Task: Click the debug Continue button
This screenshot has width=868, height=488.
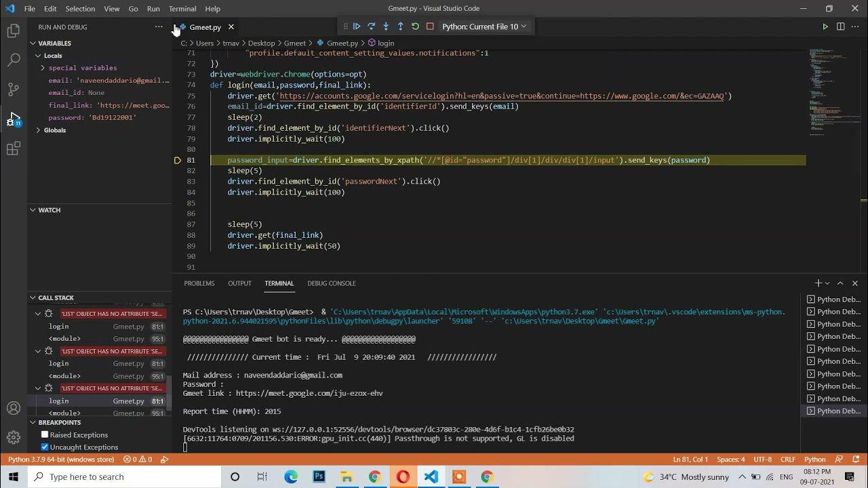Action: [x=357, y=26]
